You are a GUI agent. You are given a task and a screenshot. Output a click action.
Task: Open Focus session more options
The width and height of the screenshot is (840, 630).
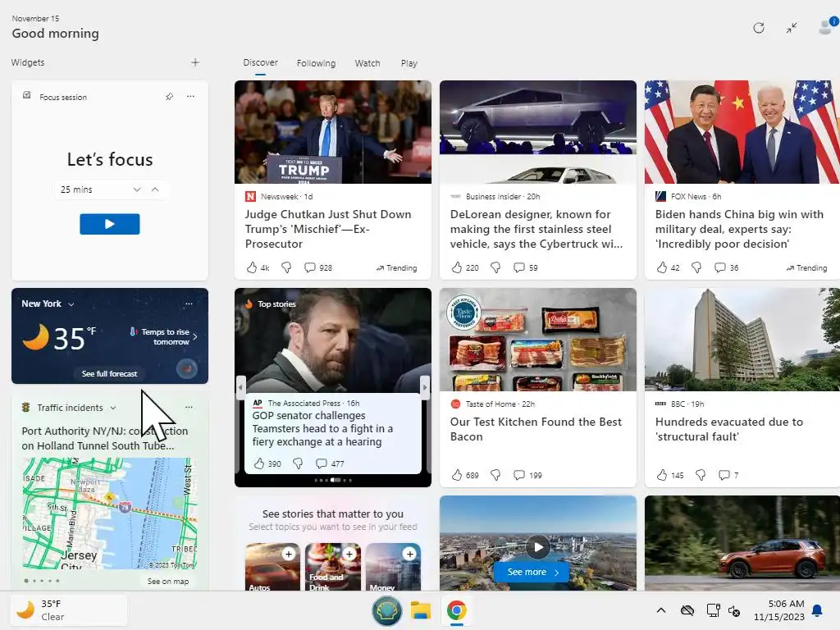[190, 97]
